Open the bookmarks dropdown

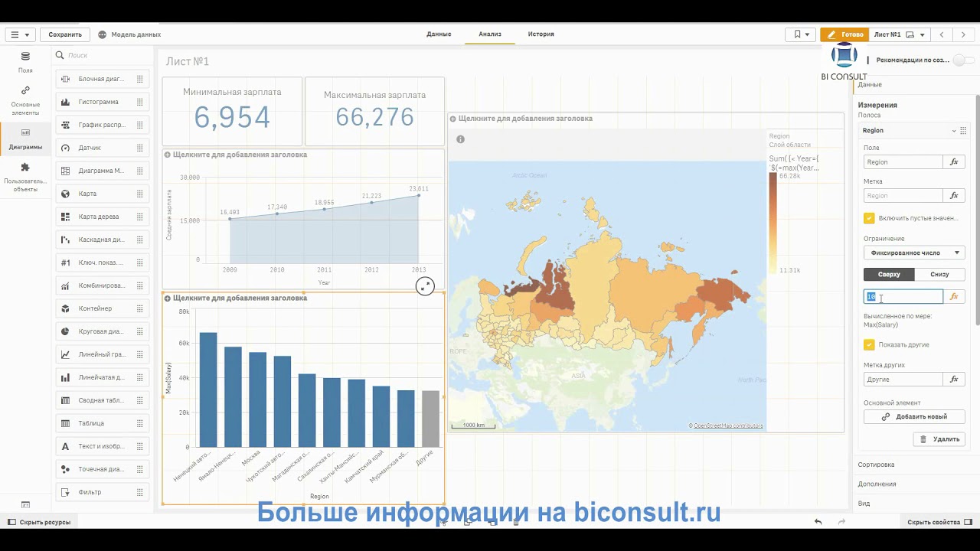801,34
